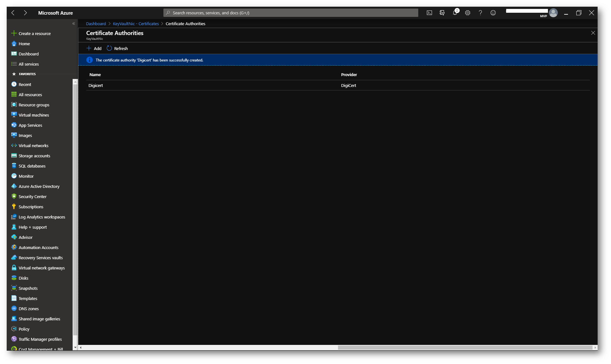Click sidebar scroll down arrow
Image resolution: width=611 pixels, height=364 pixels.
(75, 347)
